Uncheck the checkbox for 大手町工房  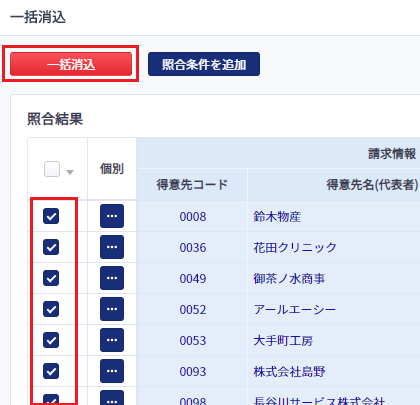[x=51, y=340]
